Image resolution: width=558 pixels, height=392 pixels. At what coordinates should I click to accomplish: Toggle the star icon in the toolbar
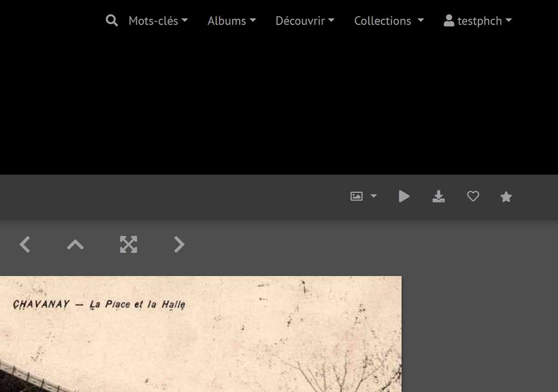click(x=506, y=197)
